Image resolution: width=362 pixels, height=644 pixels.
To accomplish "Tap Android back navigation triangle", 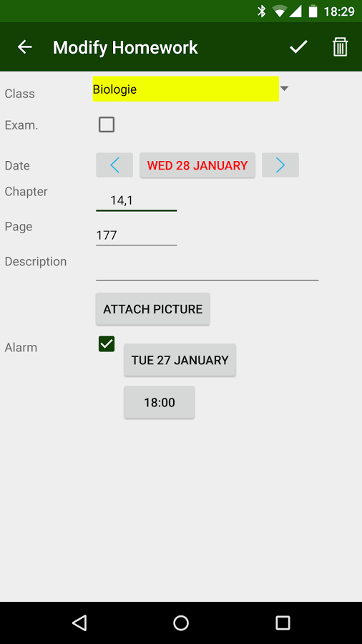I will click(79, 623).
